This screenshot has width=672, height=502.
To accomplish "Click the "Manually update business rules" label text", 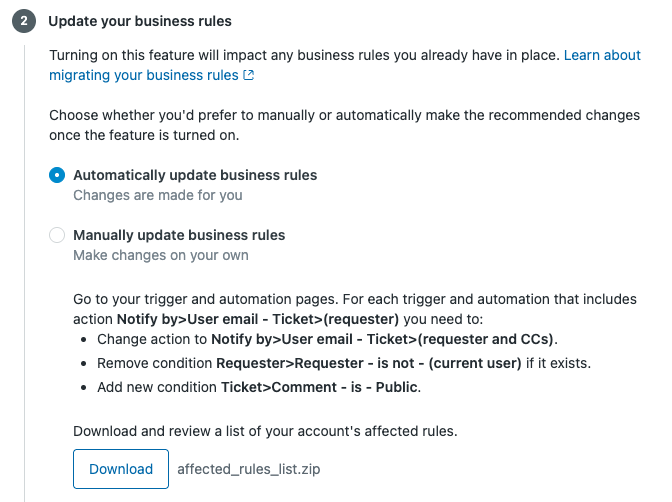I will click(179, 235).
